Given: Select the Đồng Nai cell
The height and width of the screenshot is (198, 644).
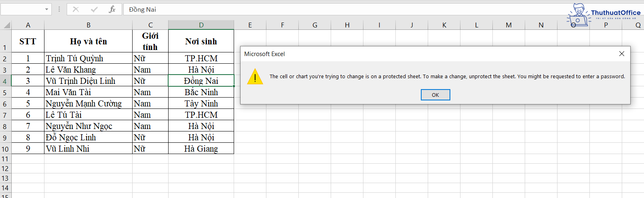Looking at the screenshot, I should click(x=201, y=81).
